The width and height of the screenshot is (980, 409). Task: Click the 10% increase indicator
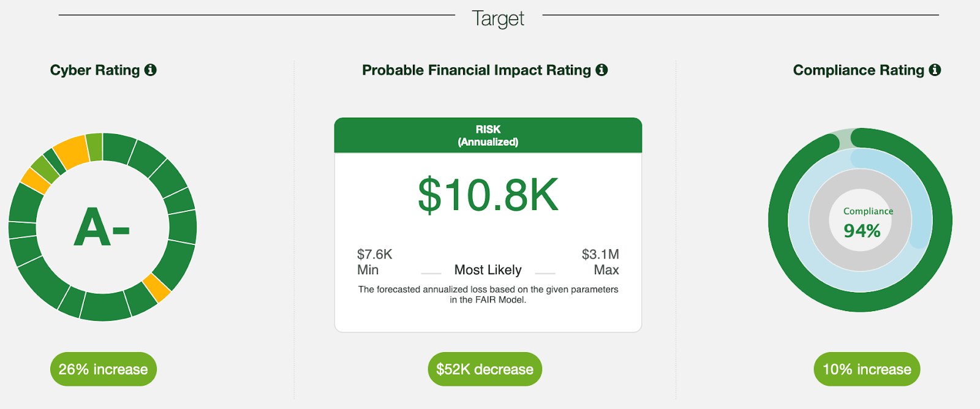coord(867,369)
